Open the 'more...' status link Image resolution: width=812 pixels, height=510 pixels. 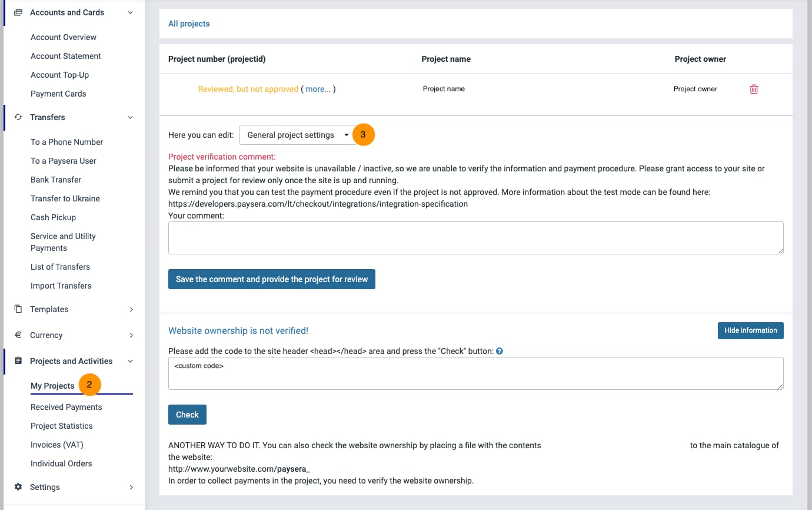(x=318, y=89)
